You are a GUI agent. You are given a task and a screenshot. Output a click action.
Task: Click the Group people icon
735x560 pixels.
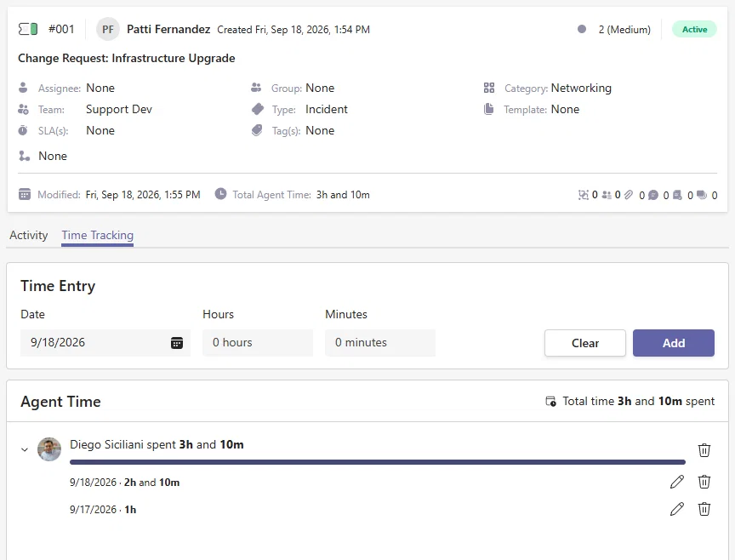pyautogui.click(x=256, y=88)
